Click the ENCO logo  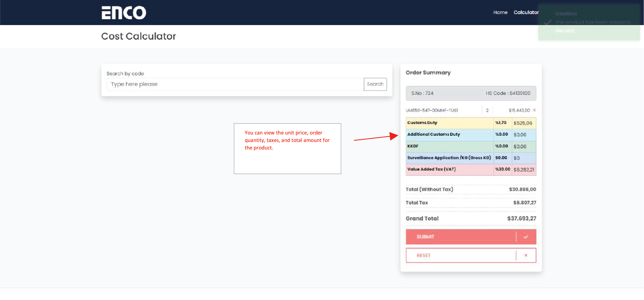tap(124, 13)
